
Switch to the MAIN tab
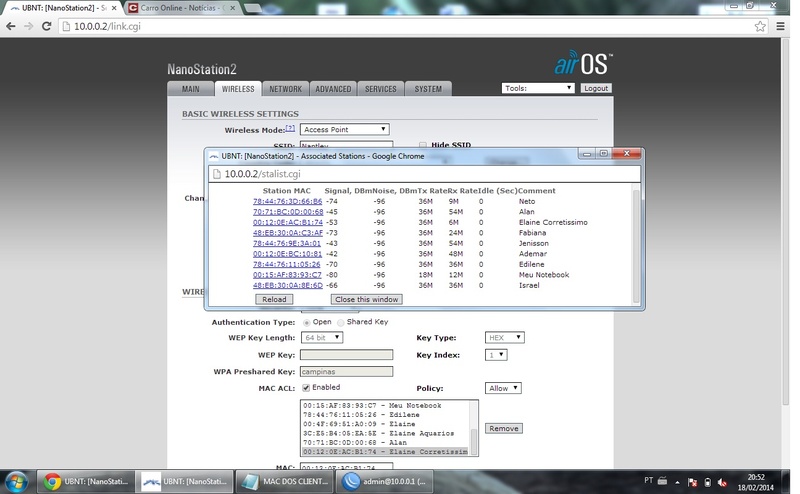tap(191, 89)
